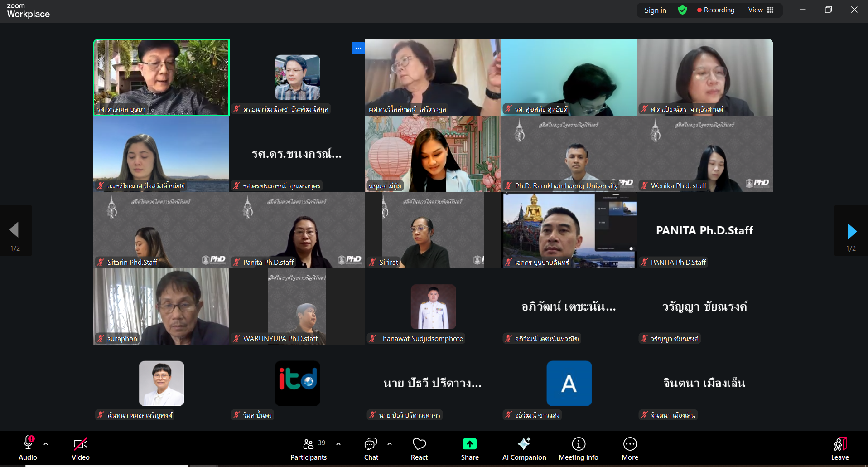Viewport: 868px width, 467px height.
Task: Expand audio settings arrow next to Audio
Action: tap(46, 444)
